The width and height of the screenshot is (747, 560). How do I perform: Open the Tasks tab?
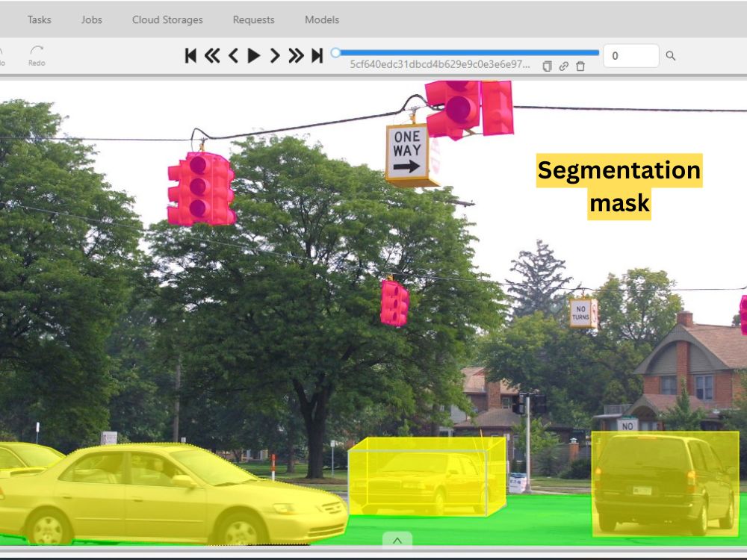tap(39, 19)
